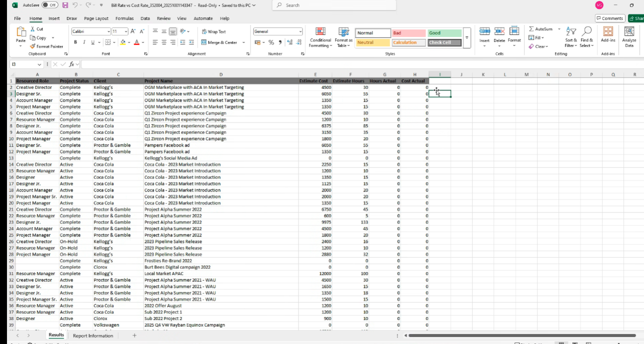This screenshot has height=344, width=644.
Task: Click the Search box in title bar
Action: pyautogui.click(x=334, y=5)
